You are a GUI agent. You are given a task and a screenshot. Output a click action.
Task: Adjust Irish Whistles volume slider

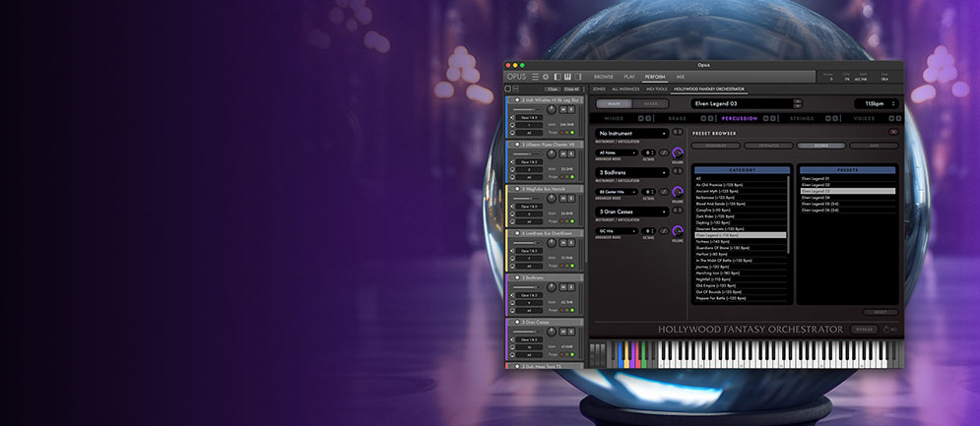[x=526, y=110]
